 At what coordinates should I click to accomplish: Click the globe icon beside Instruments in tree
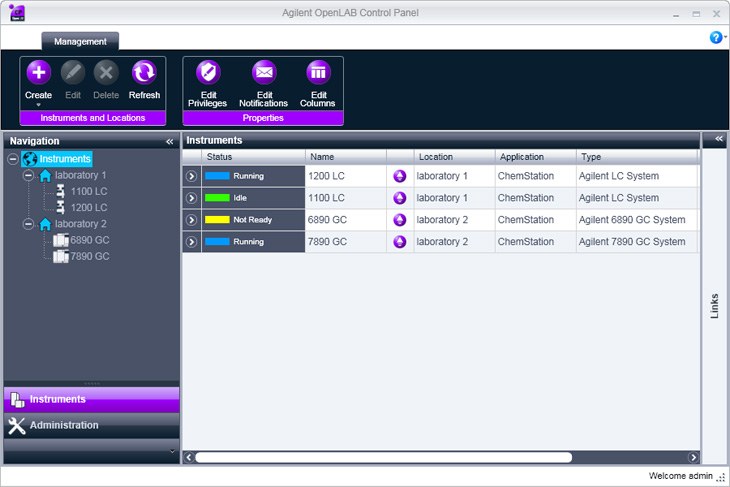[29, 159]
